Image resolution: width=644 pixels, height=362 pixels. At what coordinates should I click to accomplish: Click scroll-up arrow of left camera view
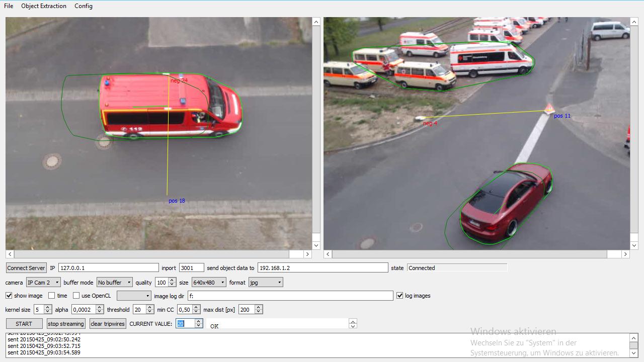pyautogui.click(x=316, y=22)
